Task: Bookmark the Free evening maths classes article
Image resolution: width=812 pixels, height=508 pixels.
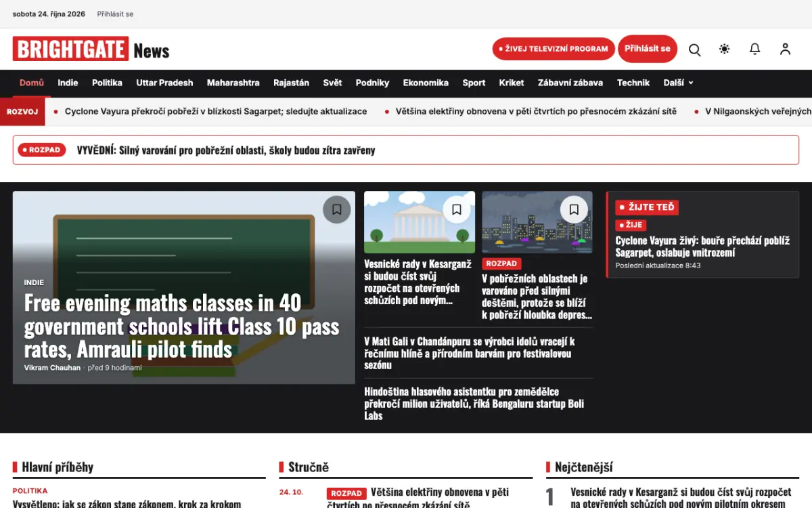Action: 337,209
